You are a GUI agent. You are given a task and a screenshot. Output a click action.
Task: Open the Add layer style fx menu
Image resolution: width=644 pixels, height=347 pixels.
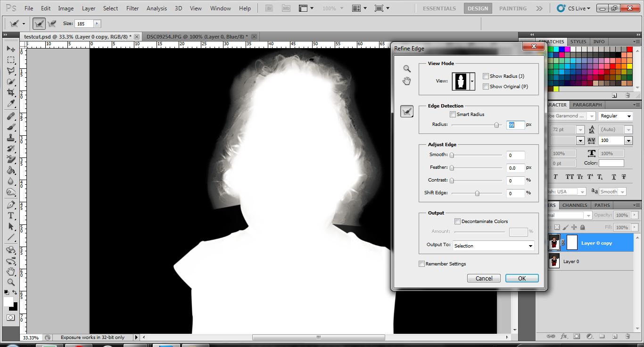[564, 337]
